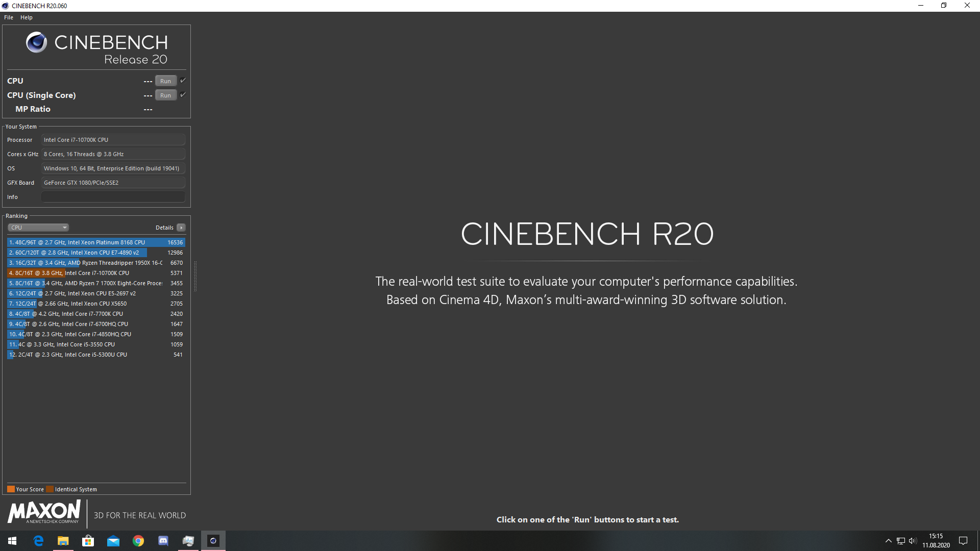Toggle the CPU (Single Core) checkmark
Viewport: 980px width, 551px height.
183,95
